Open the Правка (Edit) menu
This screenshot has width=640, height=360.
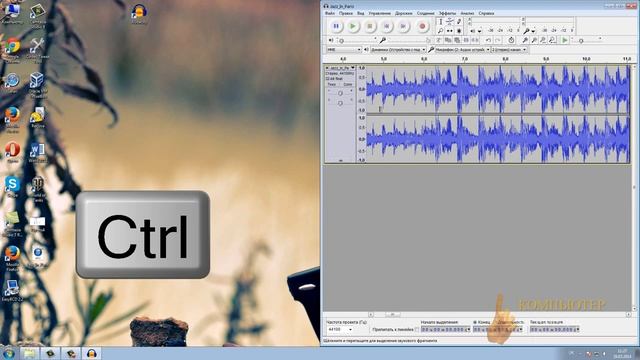click(x=345, y=13)
